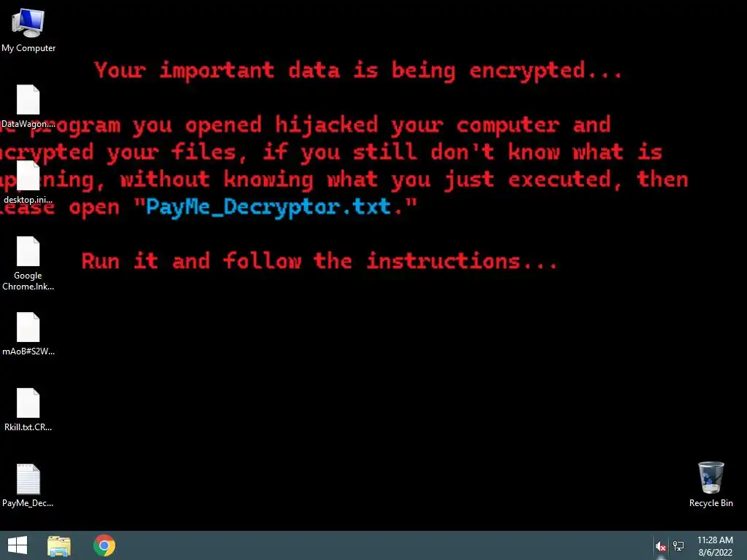Screen dimensions: 747x560
Task: Launch Google Chrome from the taskbar
Action: 104,545
